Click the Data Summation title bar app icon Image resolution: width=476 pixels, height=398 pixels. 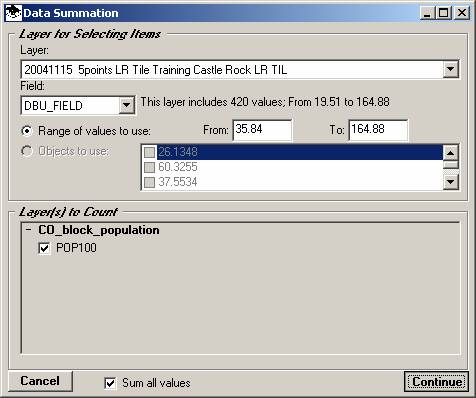pyautogui.click(x=14, y=13)
